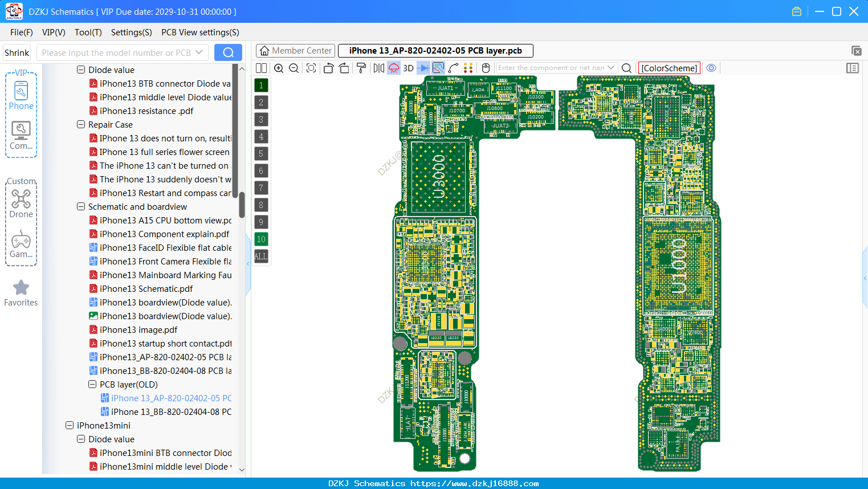Open website link in status bar
Image resolution: width=868 pixels, height=489 pixels.
474,483
